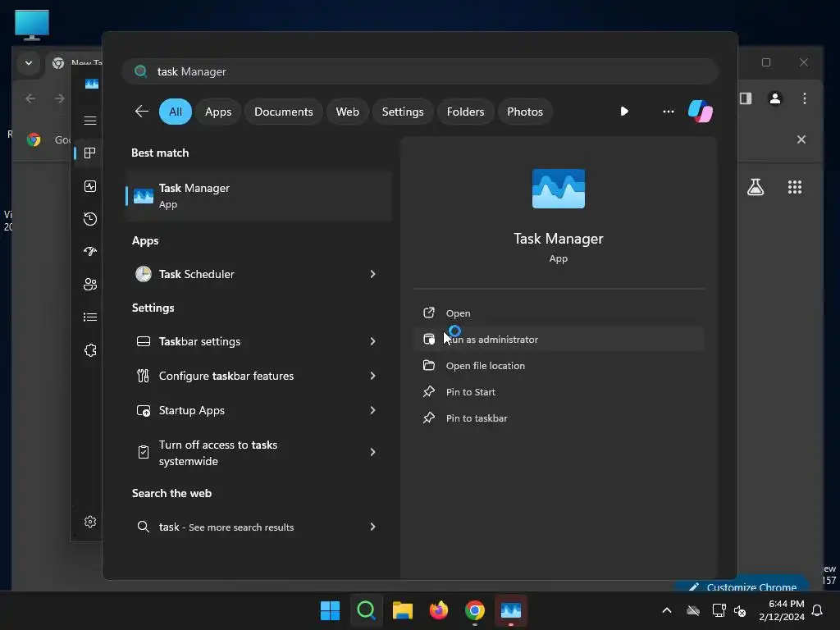
Task: Open Task Manager settings gear
Action: 90,522
